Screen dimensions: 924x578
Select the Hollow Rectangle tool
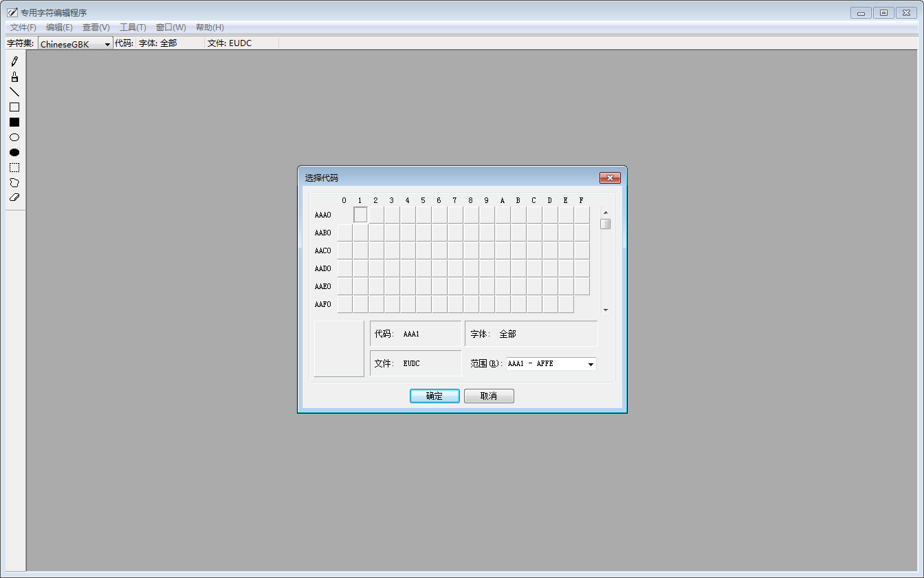[14, 107]
